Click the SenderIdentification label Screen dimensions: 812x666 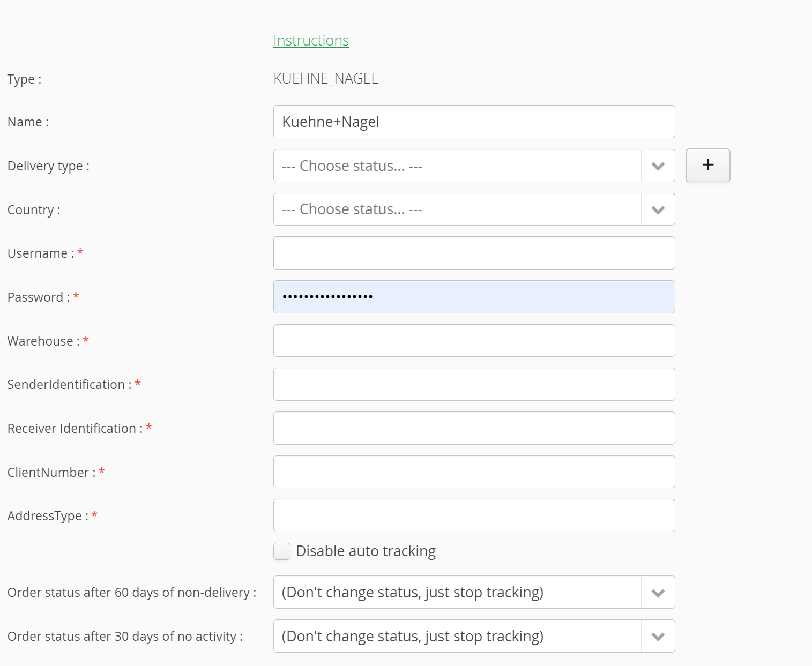point(69,385)
